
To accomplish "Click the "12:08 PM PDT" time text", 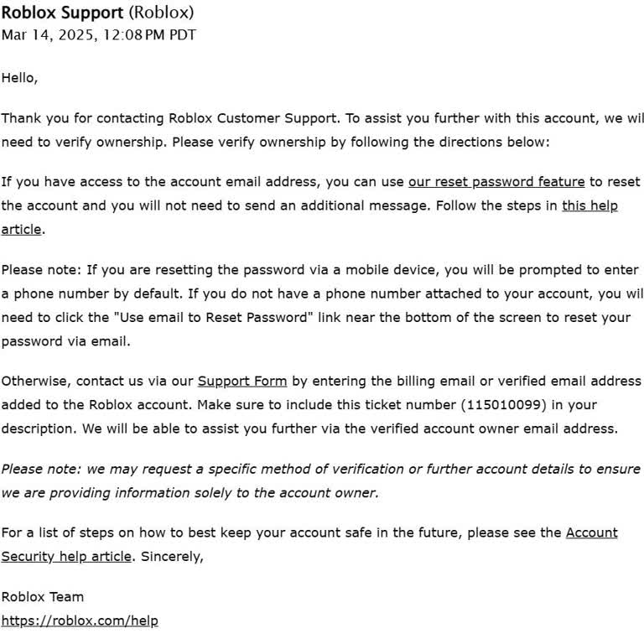I will 148,35.
